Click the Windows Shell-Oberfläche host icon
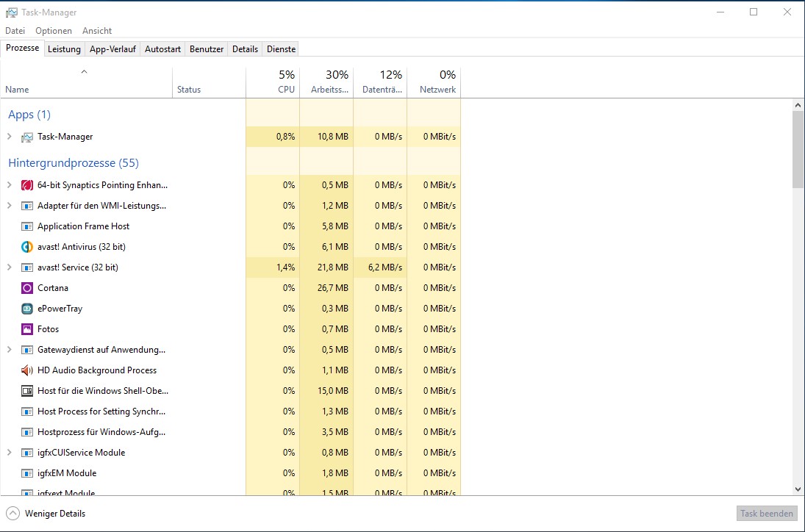The height and width of the screenshot is (532, 805). (x=27, y=391)
